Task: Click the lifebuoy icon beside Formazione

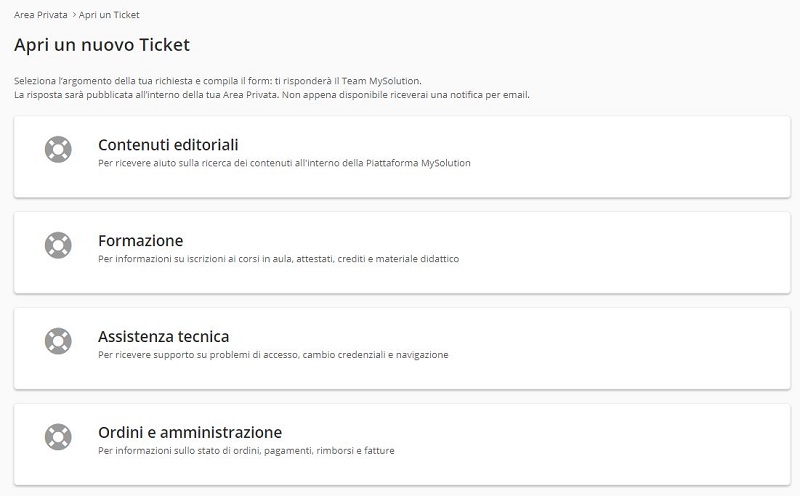Action: pos(58,245)
